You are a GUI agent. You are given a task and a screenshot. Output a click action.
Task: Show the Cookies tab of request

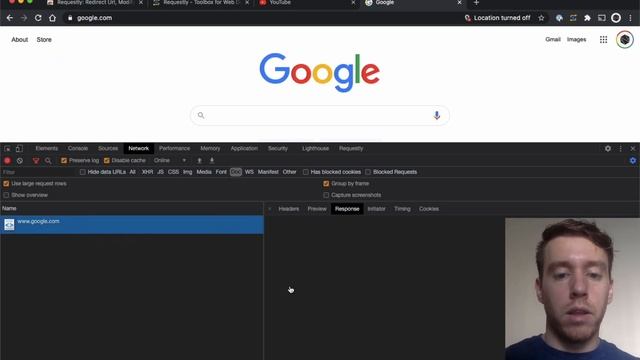[429, 209]
